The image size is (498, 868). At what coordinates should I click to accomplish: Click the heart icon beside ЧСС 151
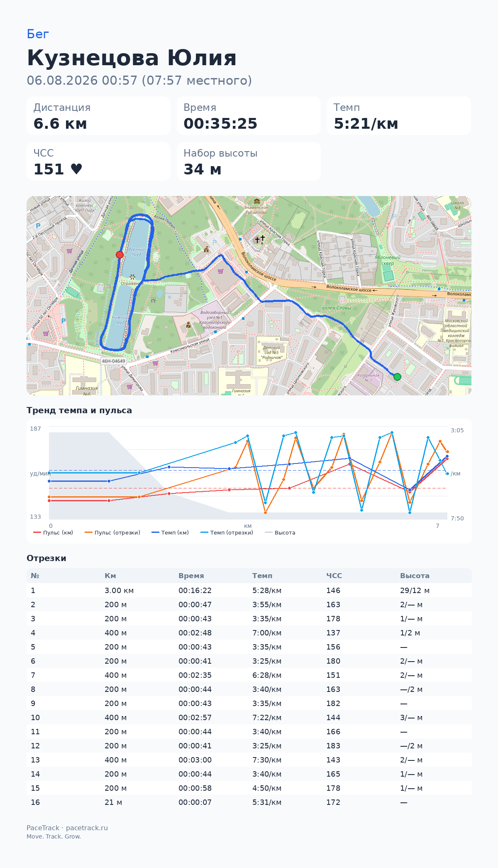(x=76, y=169)
